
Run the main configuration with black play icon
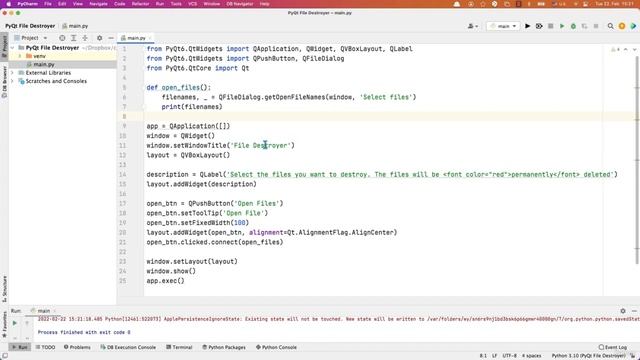click(x=527, y=26)
